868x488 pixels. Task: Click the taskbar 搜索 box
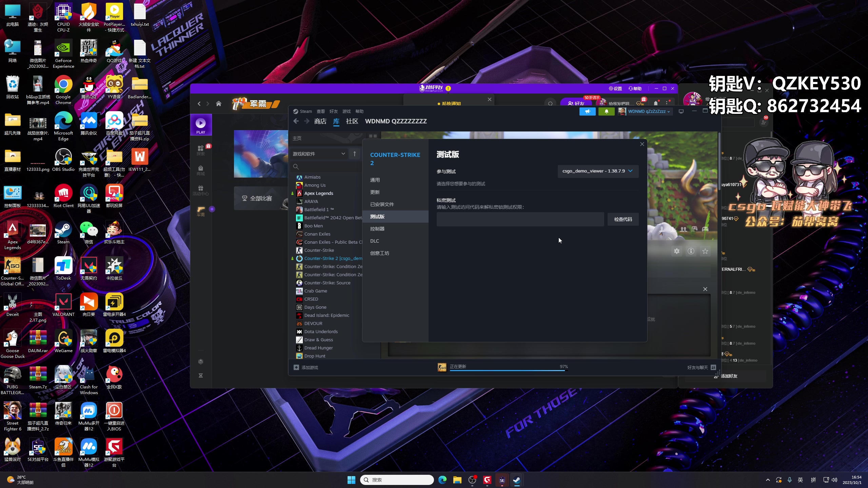[x=397, y=480]
